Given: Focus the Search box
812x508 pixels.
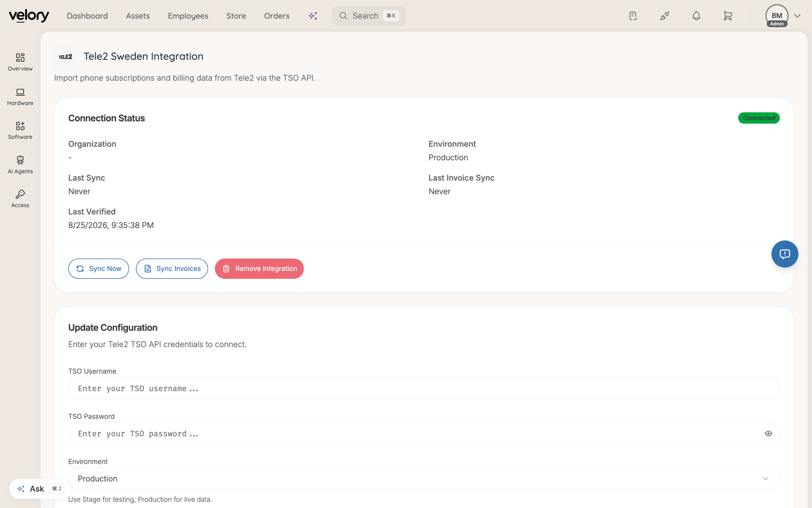Looking at the screenshot, I should coord(369,16).
